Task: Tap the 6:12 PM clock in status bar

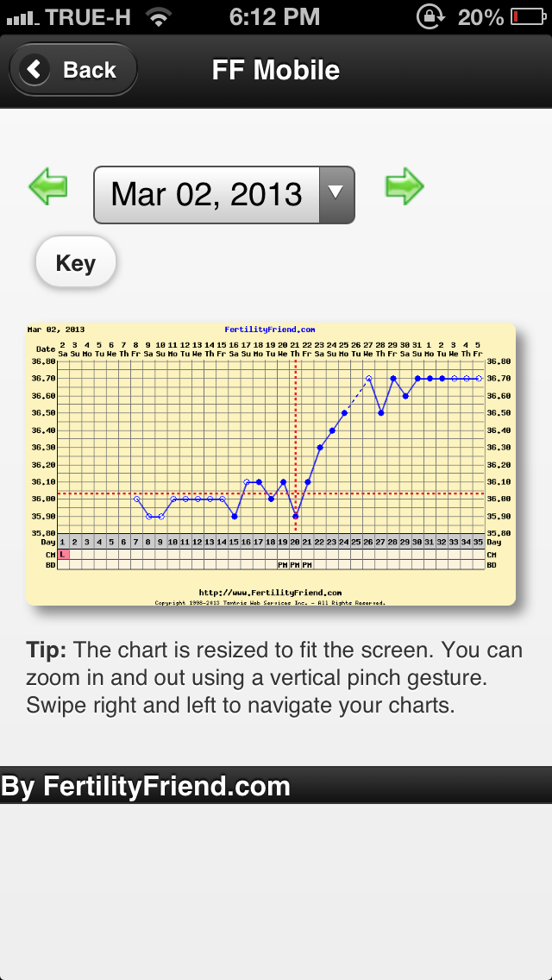Action: pos(276,16)
